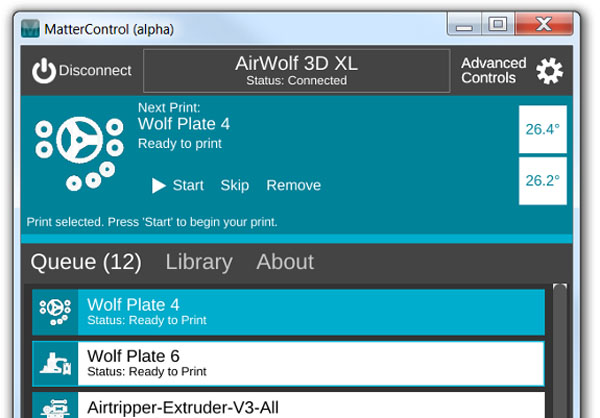Click the MatterControl app icon in title bar
The width and height of the screenshot is (600, 418).
(x=30, y=29)
